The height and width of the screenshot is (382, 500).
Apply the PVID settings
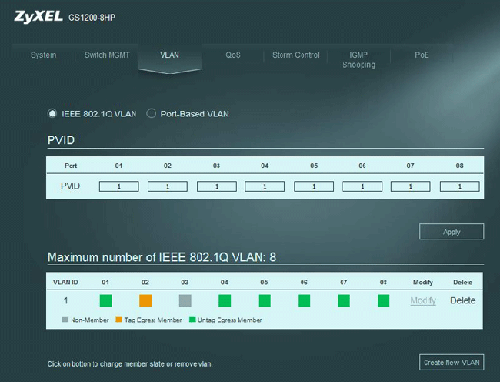coord(451,231)
